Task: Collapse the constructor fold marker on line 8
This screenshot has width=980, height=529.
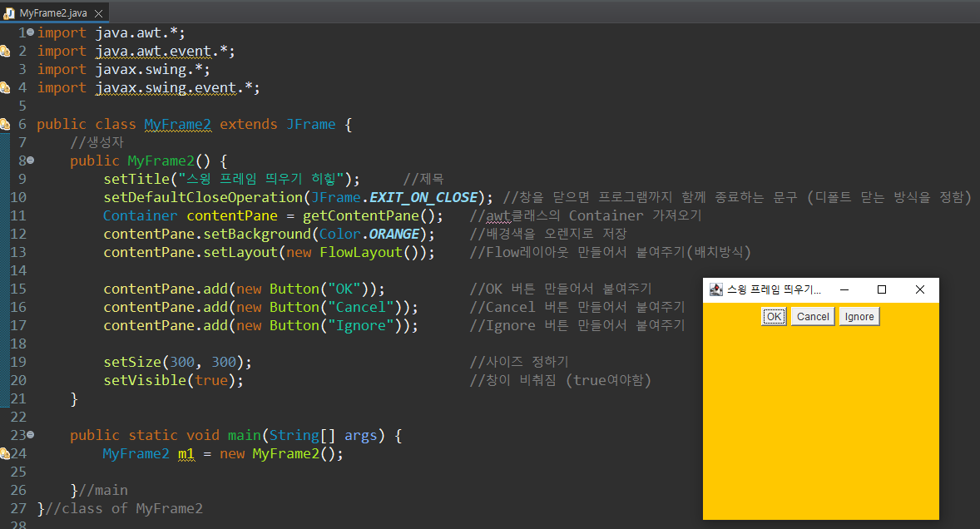Action: click(x=31, y=161)
